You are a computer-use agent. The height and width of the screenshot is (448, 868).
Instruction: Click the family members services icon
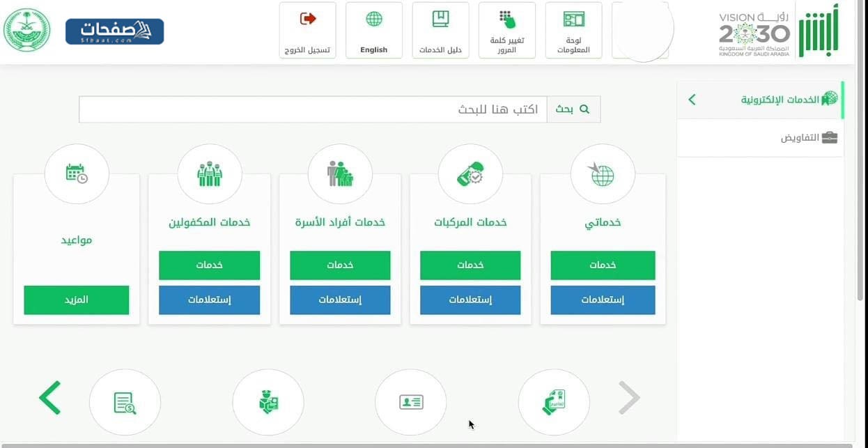(x=340, y=174)
